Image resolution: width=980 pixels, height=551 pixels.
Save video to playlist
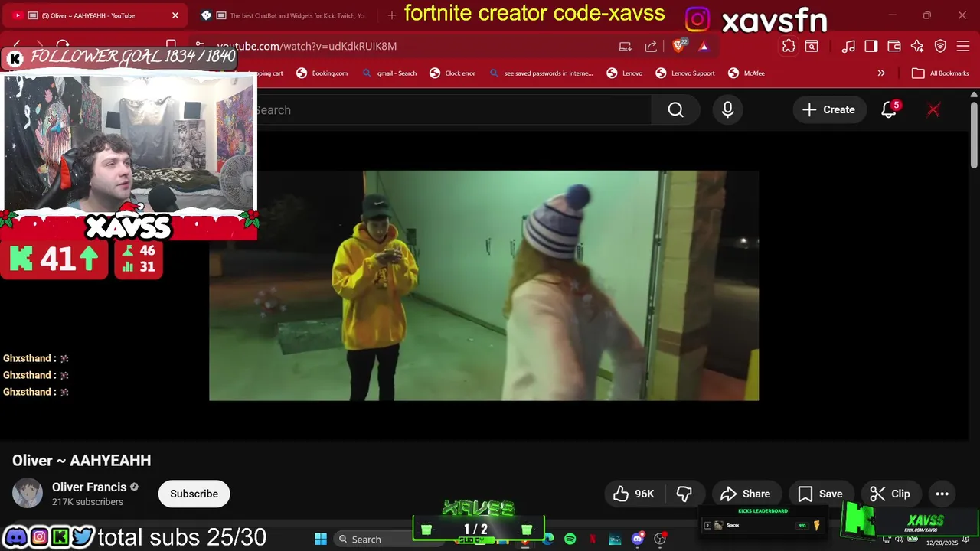[820, 494]
